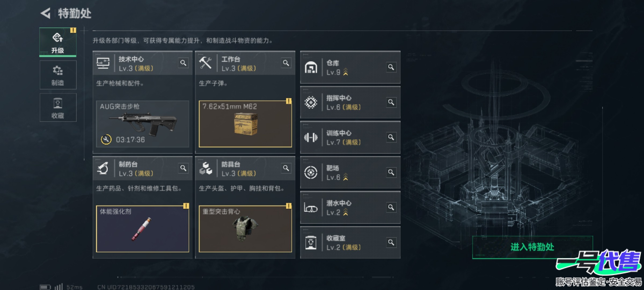Image resolution: width=644 pixels, height=290 pixels.
Task: Select the AUG突击步枪 production card
Action: [x=142, y=124]
